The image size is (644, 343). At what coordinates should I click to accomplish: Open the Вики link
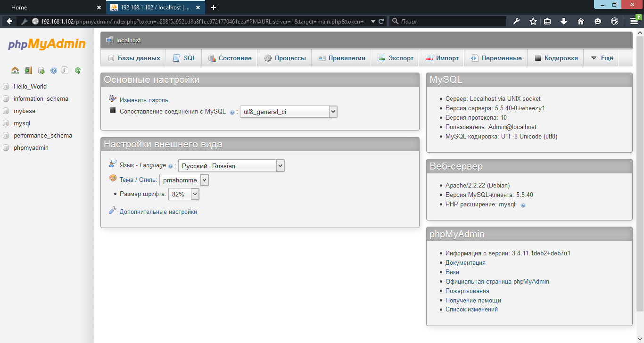[x=452, y=272]
